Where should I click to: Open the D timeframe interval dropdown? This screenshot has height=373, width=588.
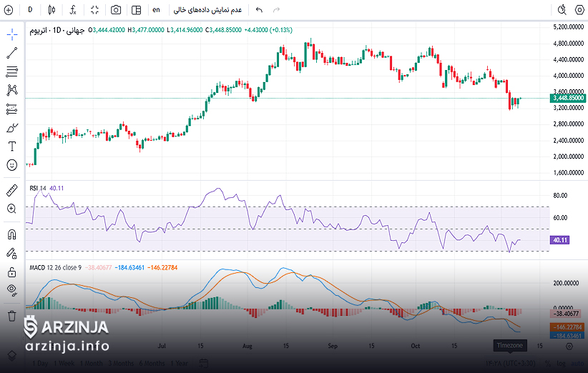coord(30,10)
